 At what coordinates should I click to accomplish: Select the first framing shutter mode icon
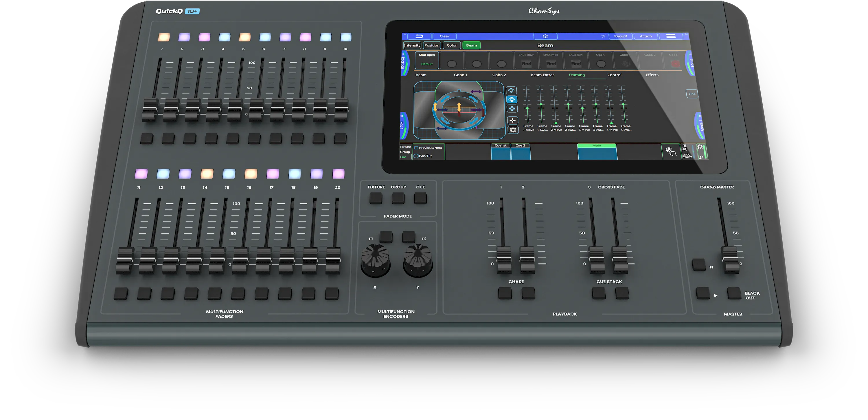click(512, 90)
